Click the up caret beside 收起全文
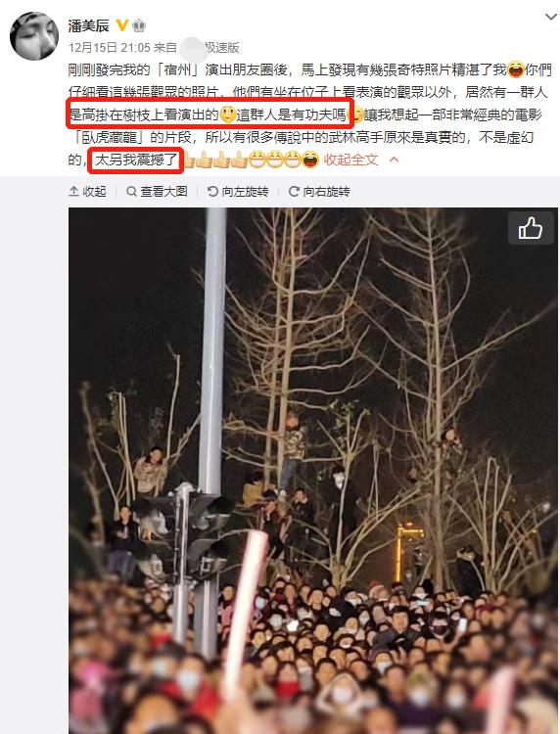This screenshot has height=734, width=560. click(394, 160)
